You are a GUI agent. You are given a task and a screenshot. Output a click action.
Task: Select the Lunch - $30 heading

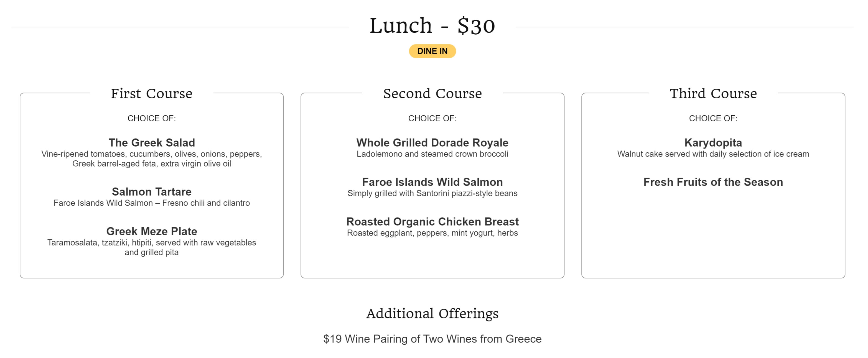click(432, 26)
